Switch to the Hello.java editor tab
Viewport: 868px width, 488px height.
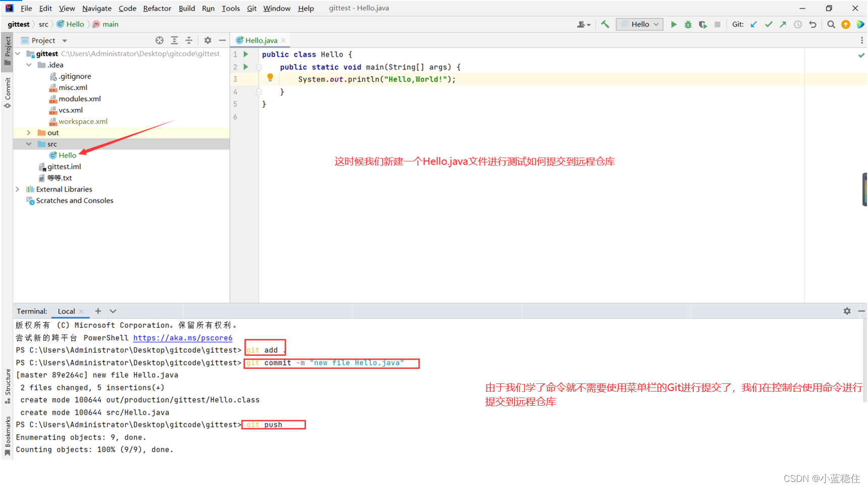(x=261, y=40)
